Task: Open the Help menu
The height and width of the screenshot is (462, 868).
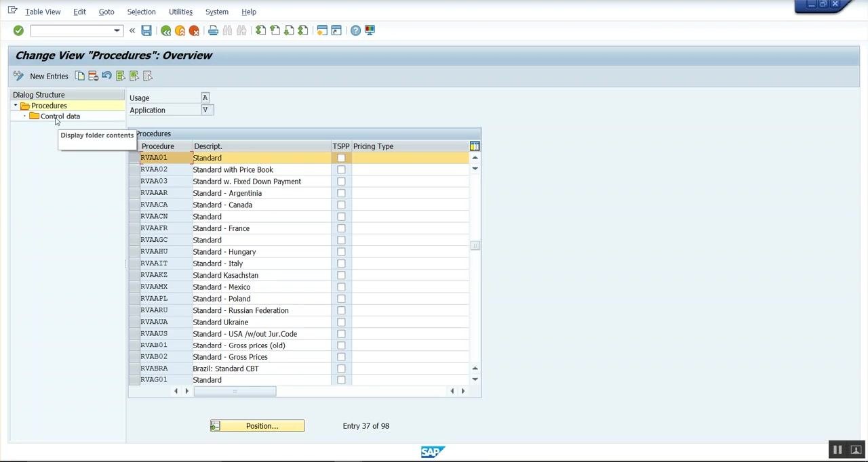Action: tap(249, 12)
